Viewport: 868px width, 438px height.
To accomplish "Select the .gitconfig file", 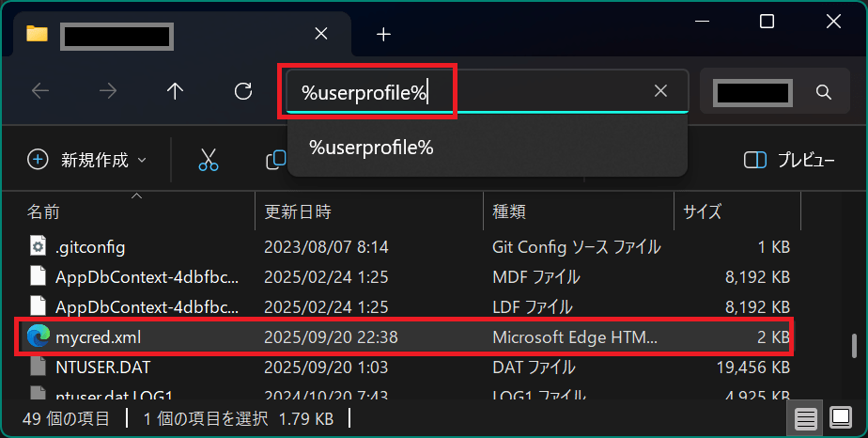I will point(90,247).
